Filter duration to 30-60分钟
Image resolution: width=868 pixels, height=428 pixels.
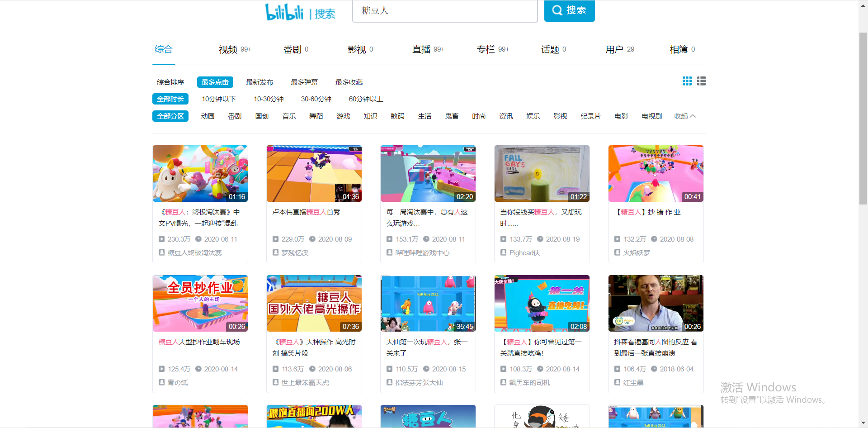tap(316, 99)
